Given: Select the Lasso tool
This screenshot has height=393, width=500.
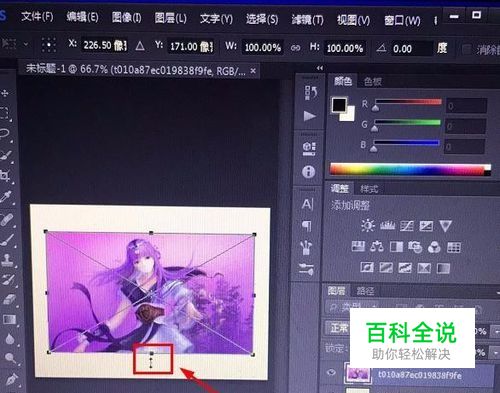Looking at the screenshot, I should click(5, 134).
